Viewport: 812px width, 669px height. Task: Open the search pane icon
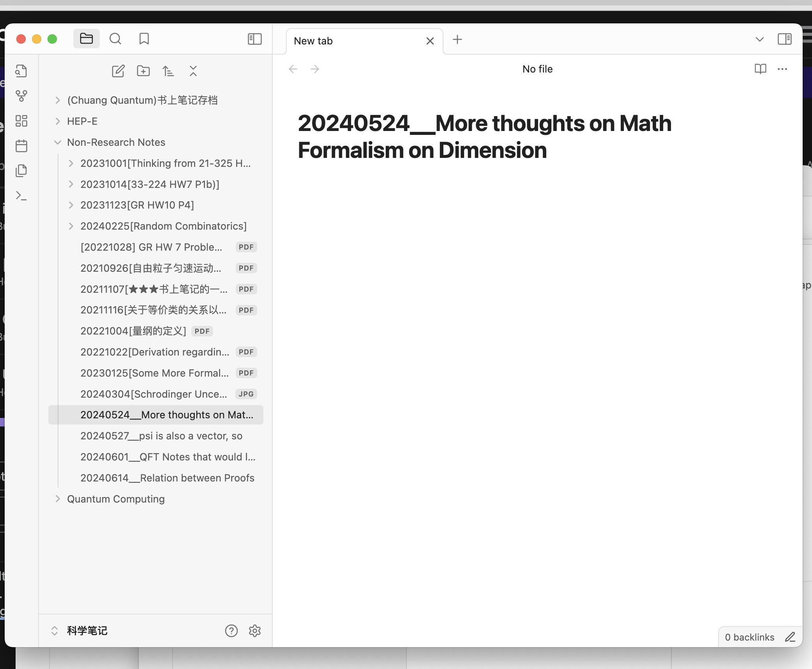pos(115,39)
